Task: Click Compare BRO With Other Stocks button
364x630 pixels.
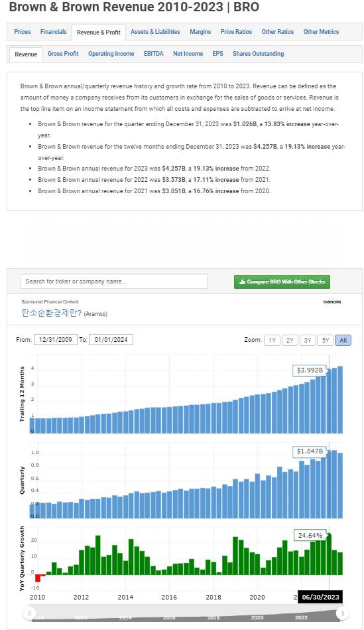Action: [282, 281]
